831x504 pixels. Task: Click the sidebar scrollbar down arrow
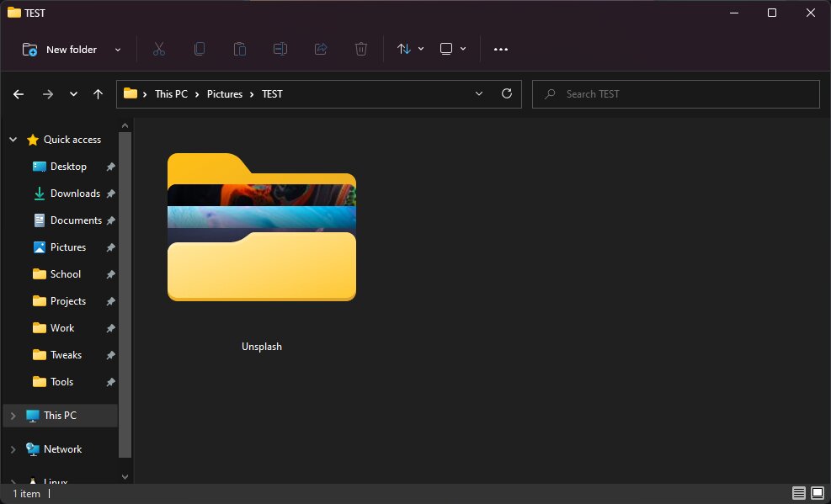click(x=125, y=477)
